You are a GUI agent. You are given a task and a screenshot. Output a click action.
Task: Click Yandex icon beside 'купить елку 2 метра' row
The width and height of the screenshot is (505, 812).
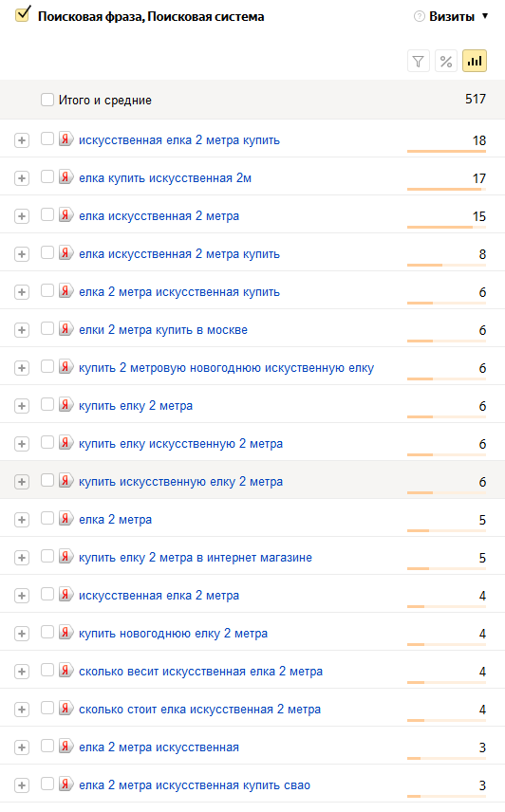pos(65,405)
